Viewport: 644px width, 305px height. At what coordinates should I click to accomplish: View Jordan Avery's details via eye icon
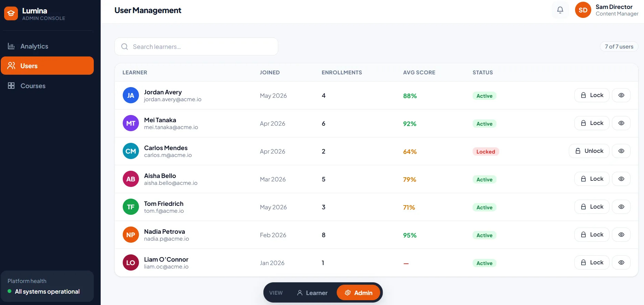click(621, 95)
